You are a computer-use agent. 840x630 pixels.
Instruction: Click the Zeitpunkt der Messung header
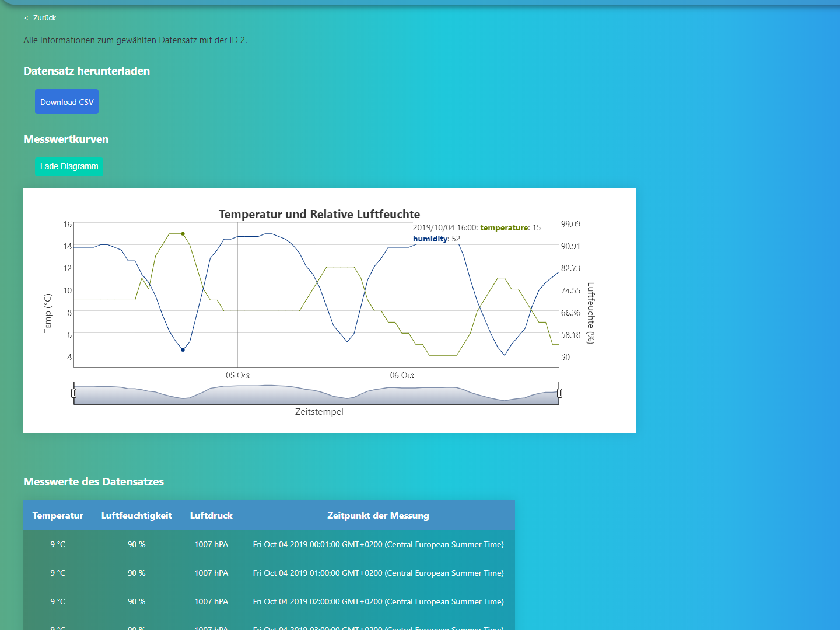(x=378, y=515)
